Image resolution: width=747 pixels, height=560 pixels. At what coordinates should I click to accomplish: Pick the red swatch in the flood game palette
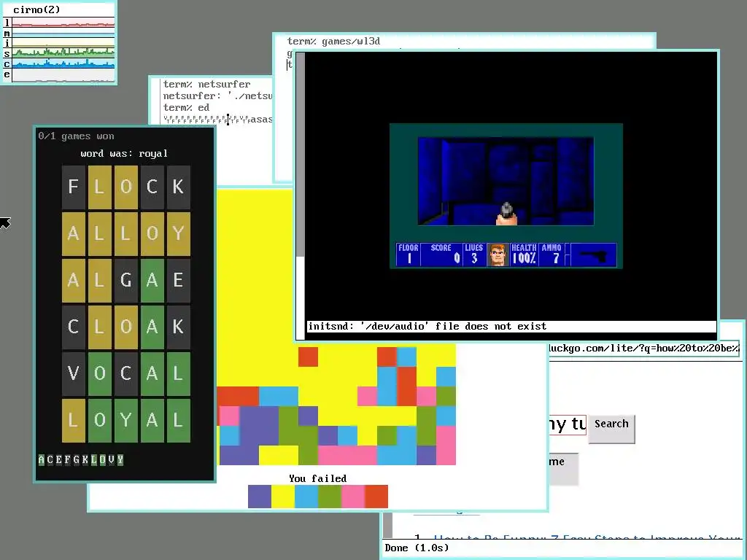[376, 497]
